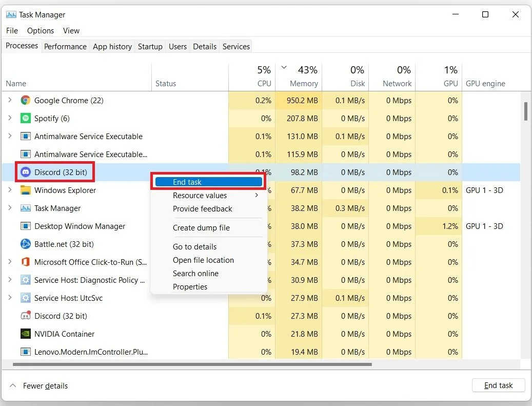Sort by the Name column header
532x406 pixels.
pos(76,77)
